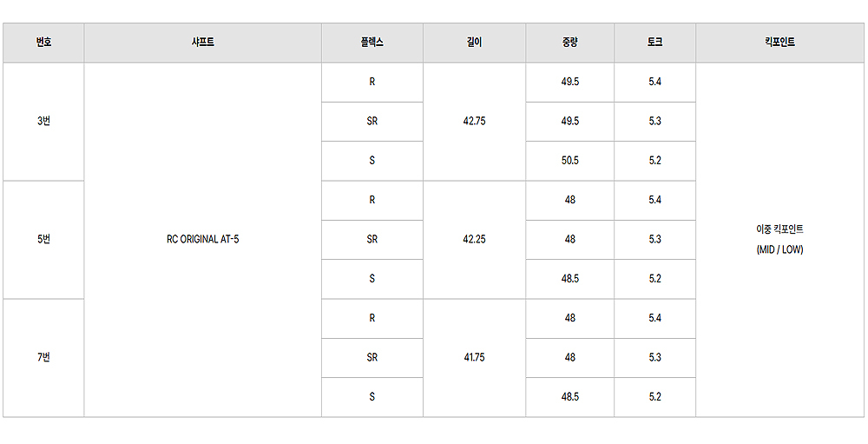868x444 pixels.
Task: Click the 7번 club number cell
Action: [x=43, y=358]
